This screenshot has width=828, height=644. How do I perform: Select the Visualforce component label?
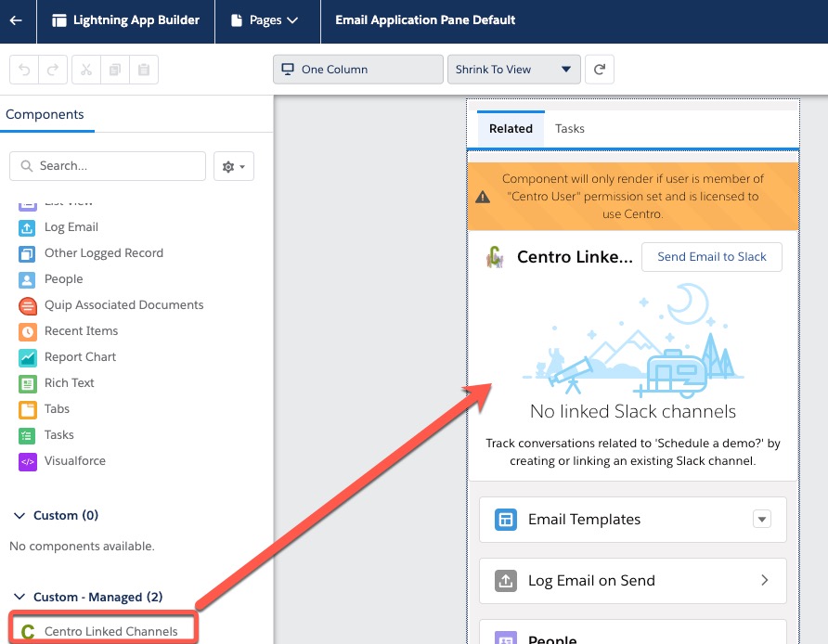pos(75,461)
